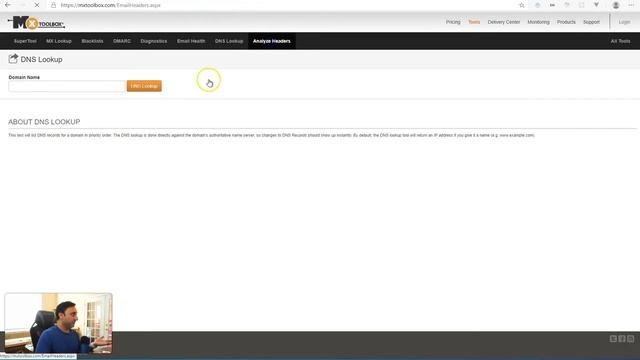Viewport: 640px width, 360px height.
Task: Open the Tools menu link
Action: coord(474,22)
